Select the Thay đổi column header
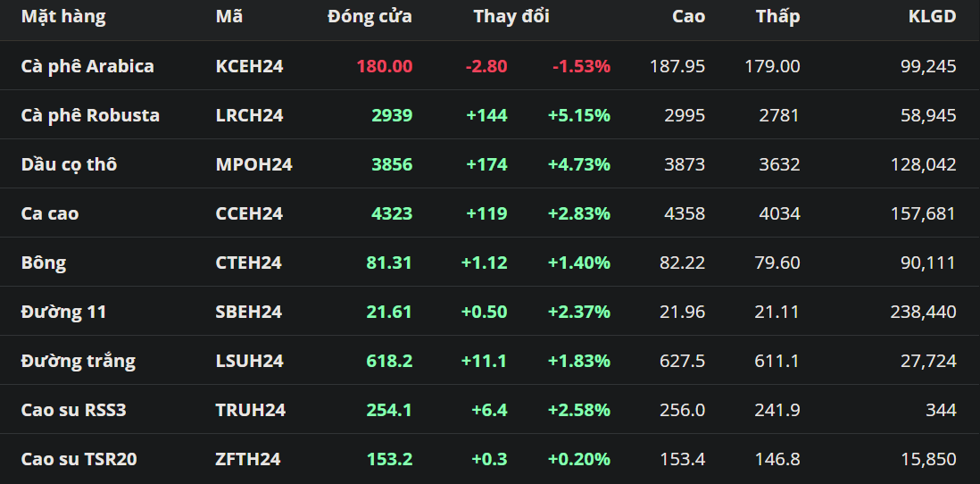The height and width of the screenshot is (484, 980). (x=511, y=16)
